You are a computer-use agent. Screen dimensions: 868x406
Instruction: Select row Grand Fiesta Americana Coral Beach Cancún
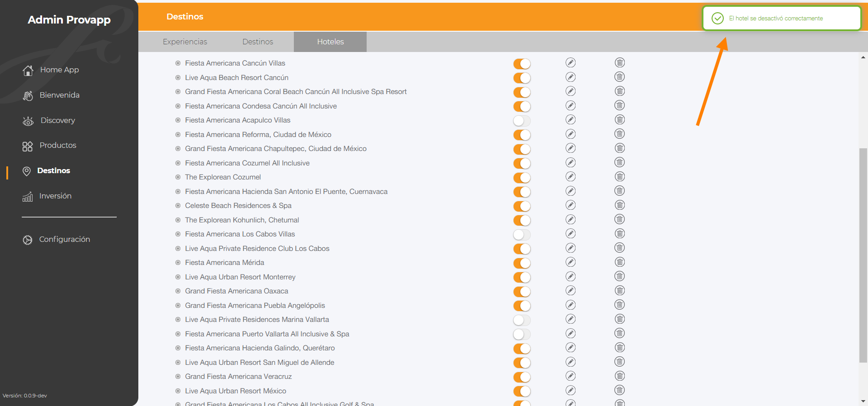(296, 91)
